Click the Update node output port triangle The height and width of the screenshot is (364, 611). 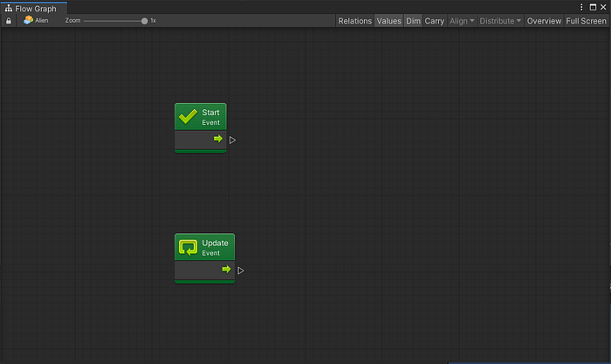point(241,271)
